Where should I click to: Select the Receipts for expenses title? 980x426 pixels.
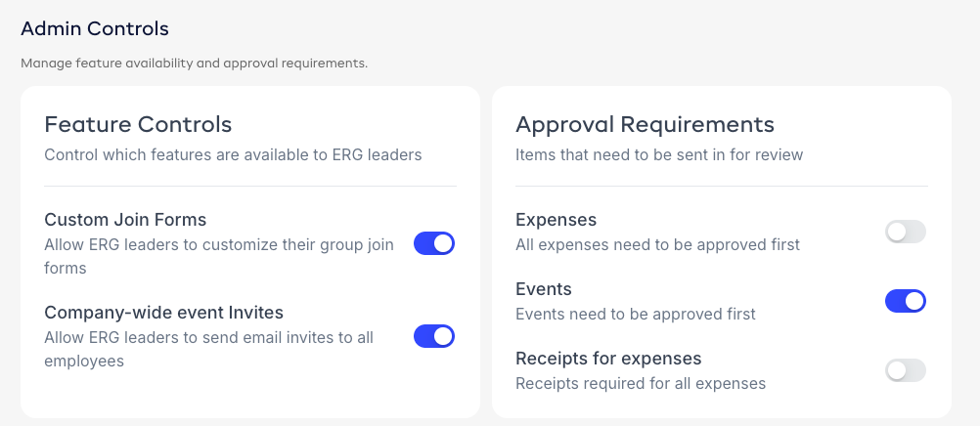pyautogui.click(x=608, y=359)
